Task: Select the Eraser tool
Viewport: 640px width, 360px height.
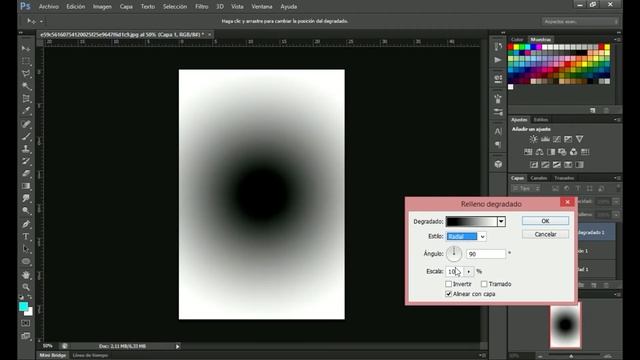Action: point(26,173)
